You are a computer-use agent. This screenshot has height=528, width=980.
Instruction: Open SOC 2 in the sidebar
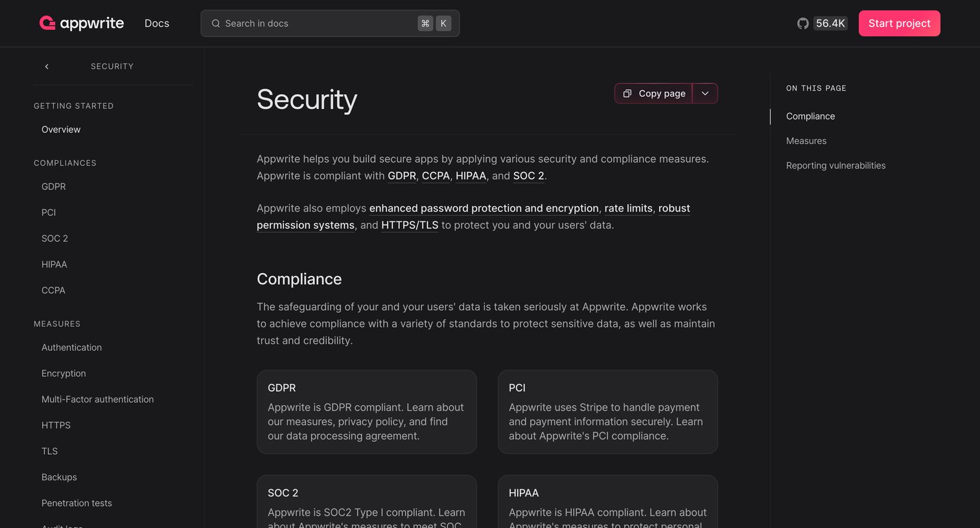click(55, 239)
